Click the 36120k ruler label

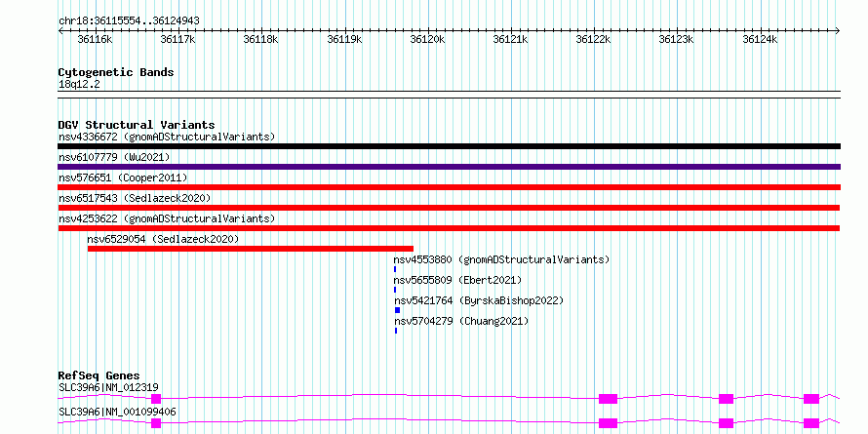[427, 39]
